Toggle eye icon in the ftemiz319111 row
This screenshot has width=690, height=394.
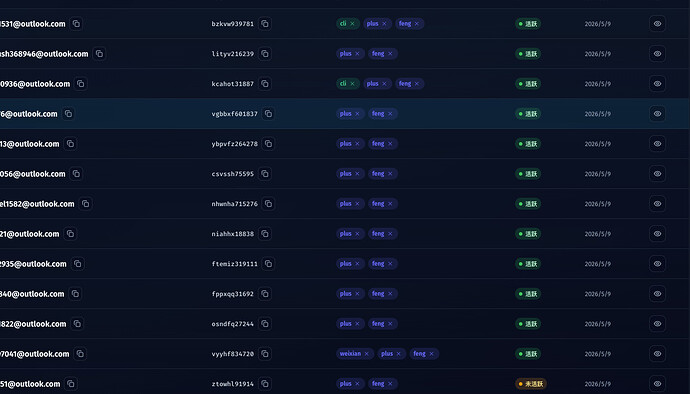657,264
